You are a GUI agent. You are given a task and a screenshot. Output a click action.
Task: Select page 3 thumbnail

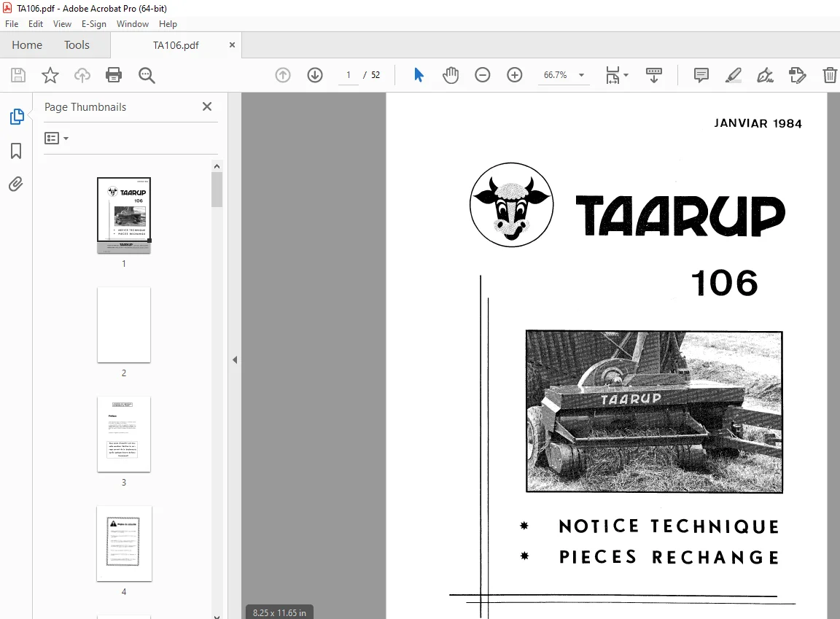pos(124,435)
